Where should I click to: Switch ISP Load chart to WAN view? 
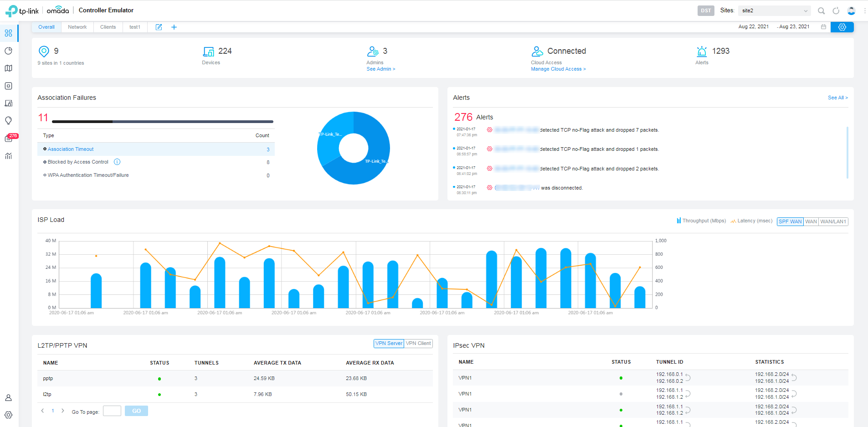click(811, 221)
